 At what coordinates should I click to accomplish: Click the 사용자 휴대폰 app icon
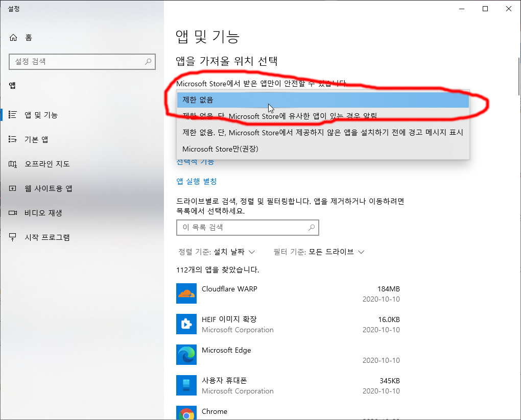click(186, 385)
